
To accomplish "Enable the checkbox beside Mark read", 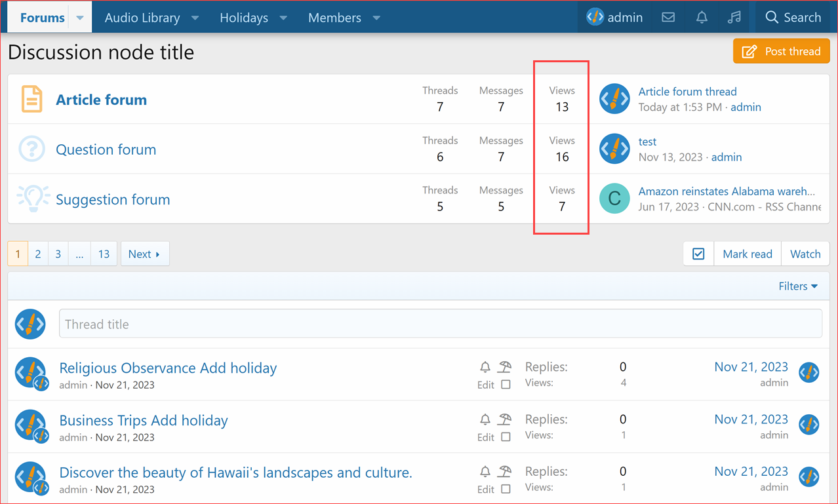I will coord(698,254).
